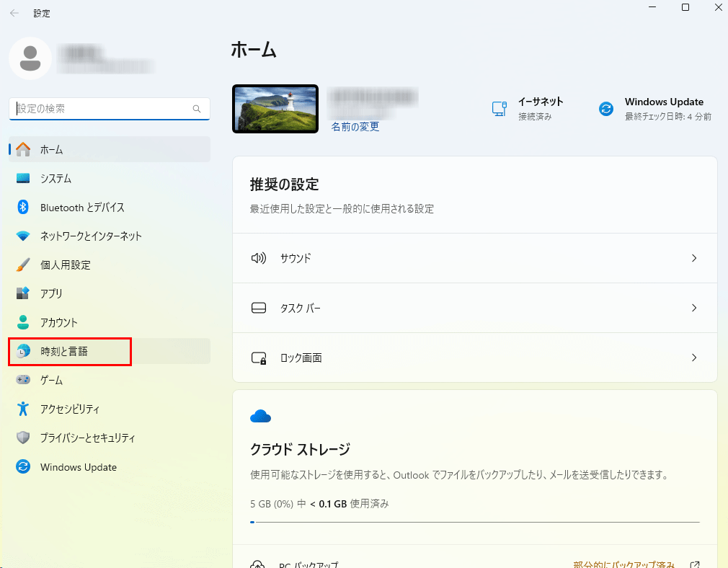Open ロック画面 settings via chevron

693,358
